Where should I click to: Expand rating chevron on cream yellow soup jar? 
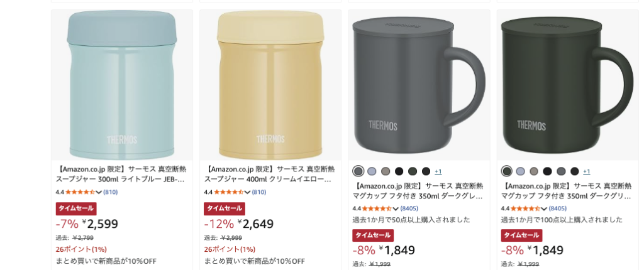(x=247, y=192)
